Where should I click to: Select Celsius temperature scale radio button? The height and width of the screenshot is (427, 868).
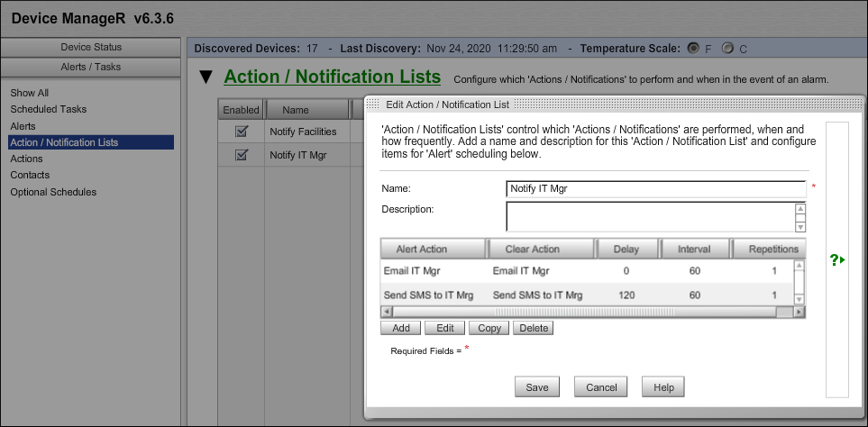727,48
